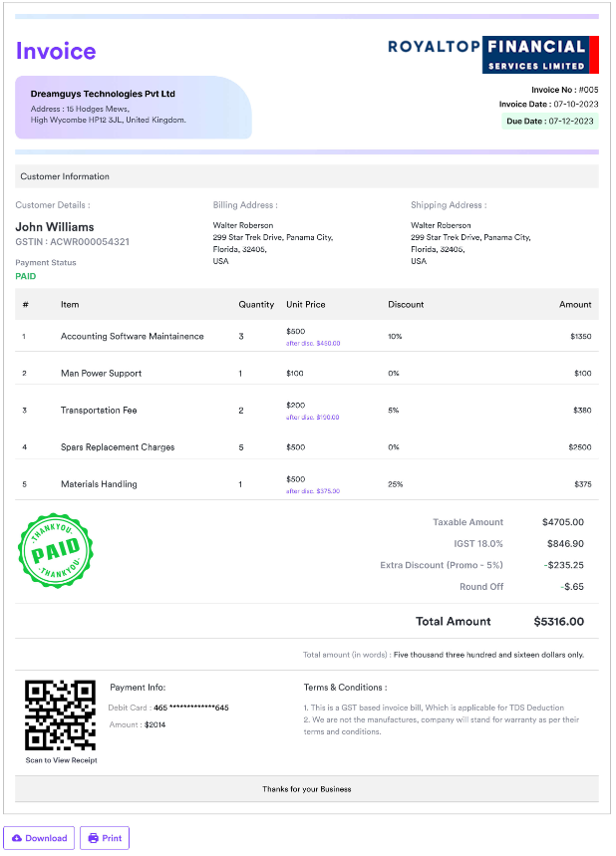The width and height of the screenshot is (616, 856).
Task: Select the Materials Handling item
Action: point(99,484)
